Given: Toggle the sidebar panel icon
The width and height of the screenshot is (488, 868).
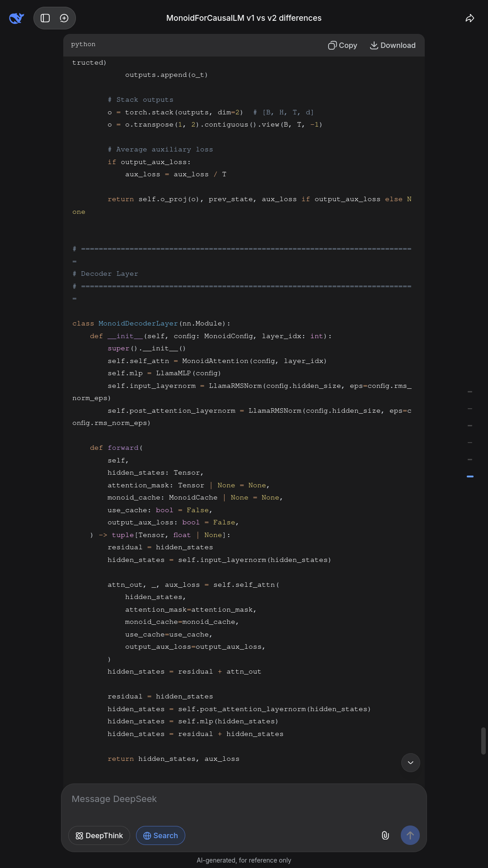Looking at the screenshot, I should tap(45, 18).
